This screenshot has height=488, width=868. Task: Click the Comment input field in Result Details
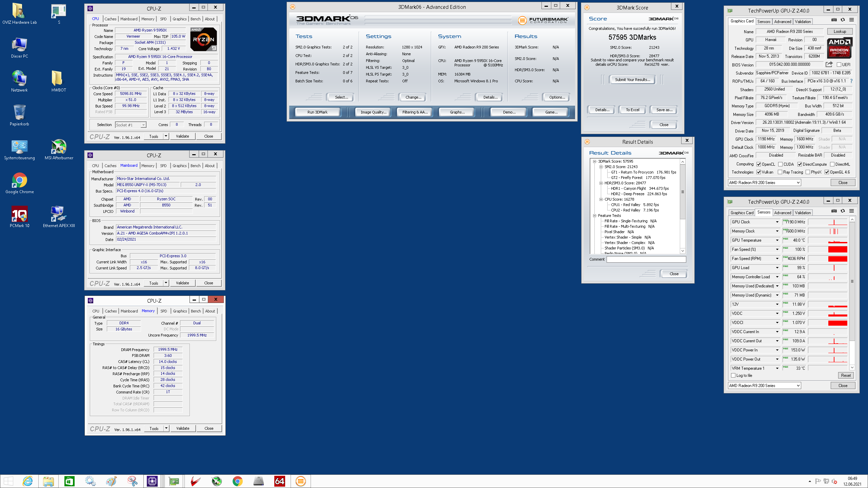tap(646, 259)
